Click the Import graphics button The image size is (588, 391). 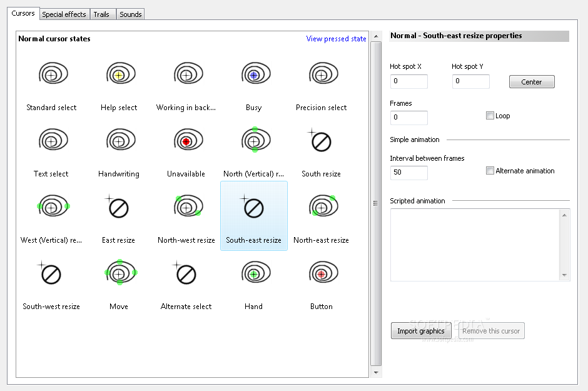point(421,331)
